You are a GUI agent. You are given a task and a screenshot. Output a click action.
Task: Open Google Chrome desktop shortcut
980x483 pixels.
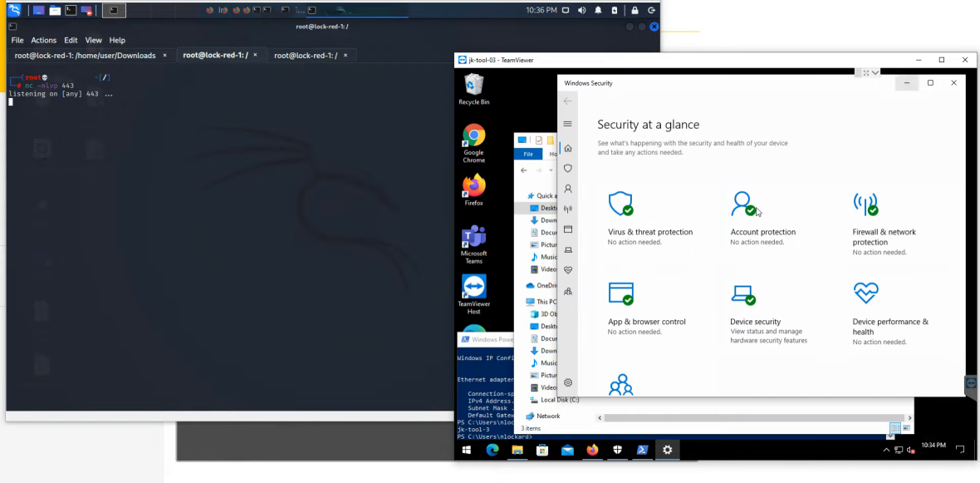coord(473,143)
